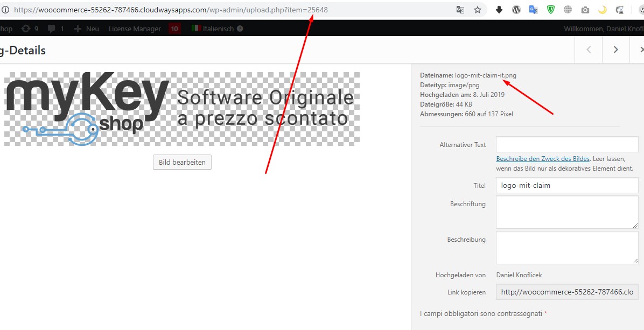
Task: Go to next attachment with right arrow
Action: tap(615, 50)
